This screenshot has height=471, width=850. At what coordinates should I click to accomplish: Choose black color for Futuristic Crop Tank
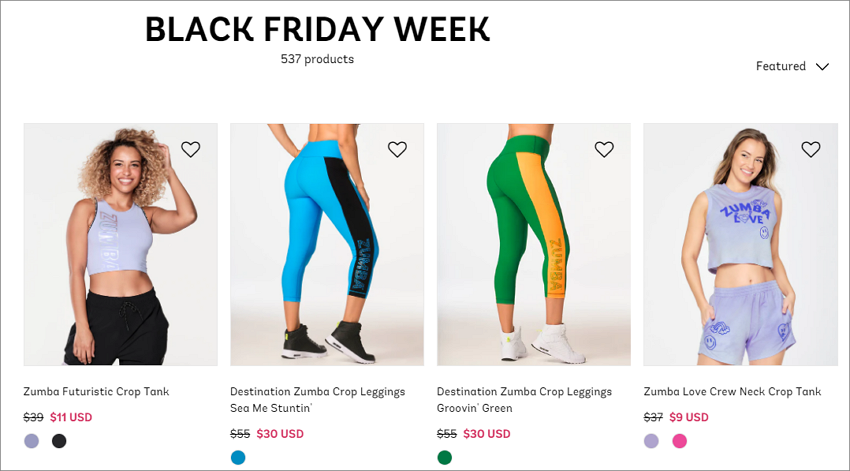pyautogui.click(x=59, y=441)
